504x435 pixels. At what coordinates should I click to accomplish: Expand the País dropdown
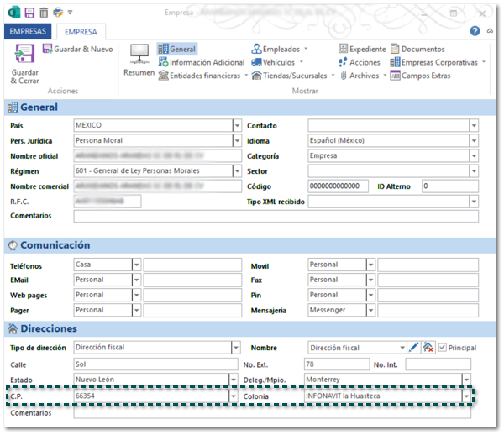click(x=236, y=126)
